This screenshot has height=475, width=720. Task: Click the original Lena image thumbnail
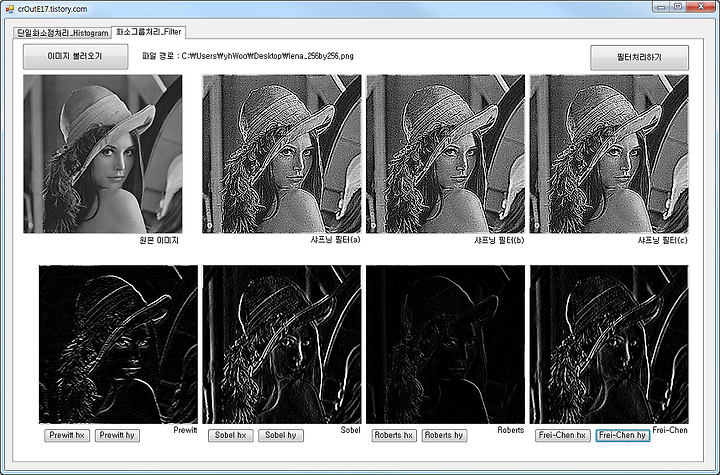[102, 154]
